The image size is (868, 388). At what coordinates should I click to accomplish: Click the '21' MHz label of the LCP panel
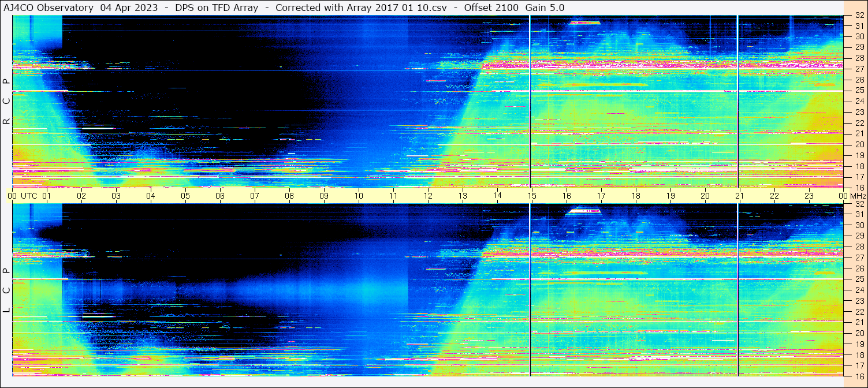pos(859,322)
